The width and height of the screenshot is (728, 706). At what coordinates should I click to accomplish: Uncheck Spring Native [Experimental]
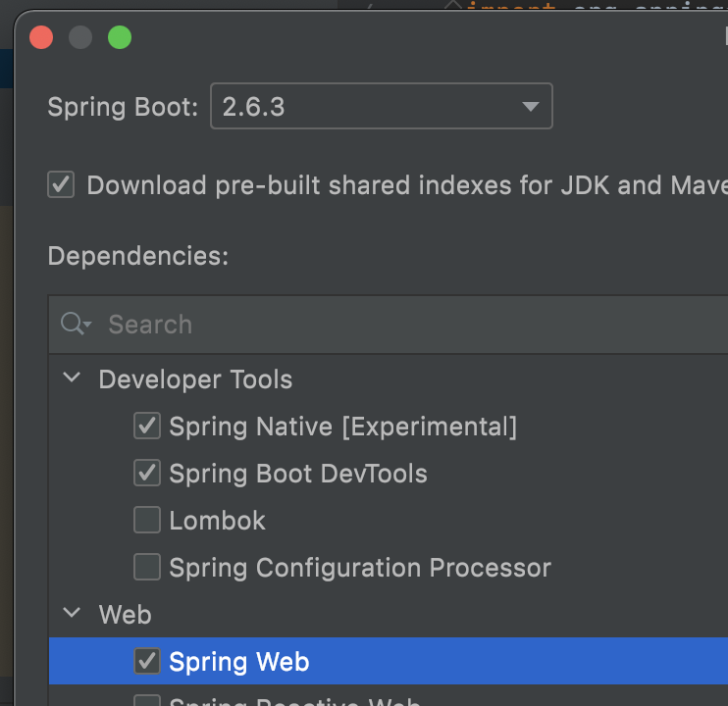click(x=147, y=426)
